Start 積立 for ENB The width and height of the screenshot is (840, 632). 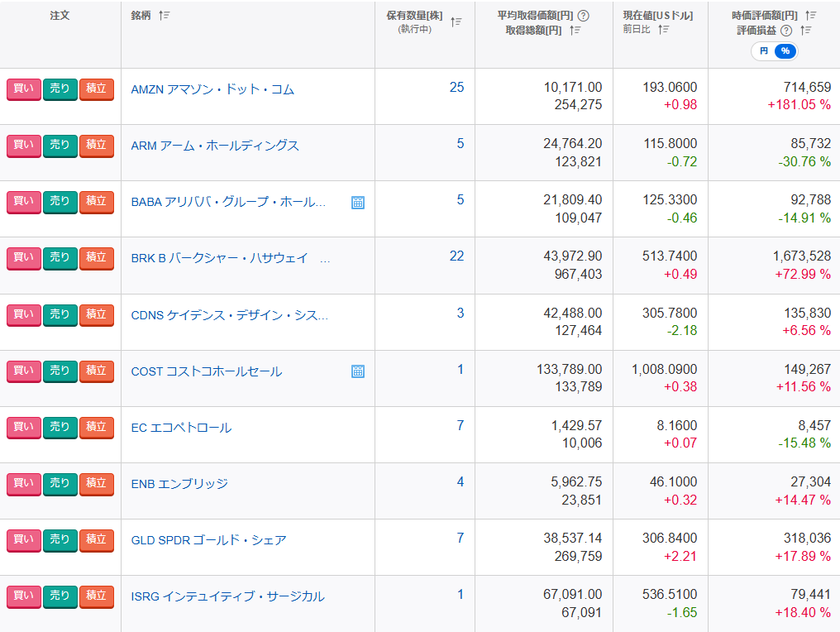pyautogui.click(x=97, y=484)
